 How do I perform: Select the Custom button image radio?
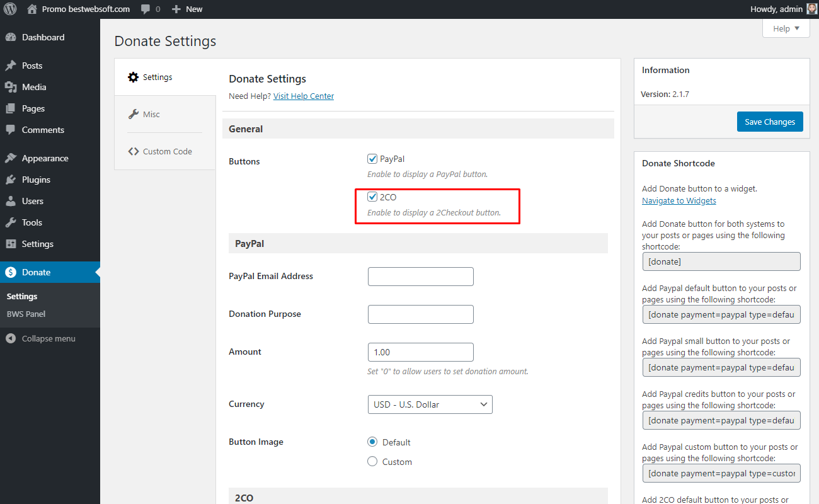[x=372, y=462]
